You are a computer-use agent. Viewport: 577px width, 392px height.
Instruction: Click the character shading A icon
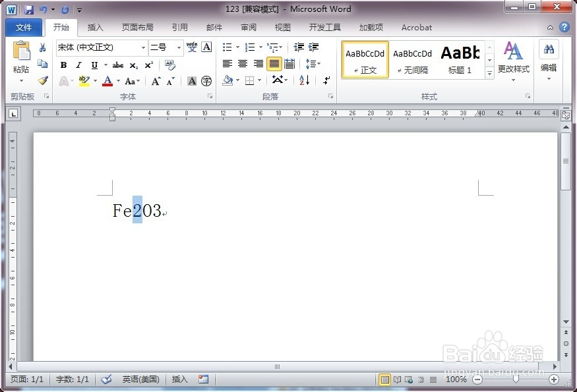click(x=192, y=81)
